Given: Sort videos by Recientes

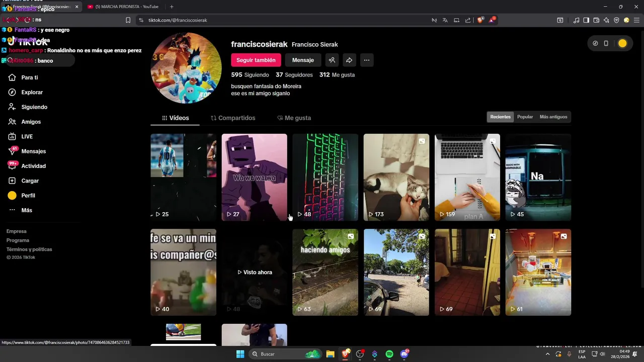Looking at the screenshot, I should [x=500, y=117].
